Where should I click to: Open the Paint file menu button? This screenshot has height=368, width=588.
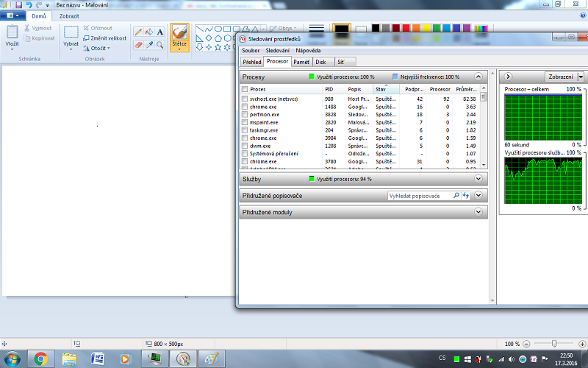pos(12,15)
